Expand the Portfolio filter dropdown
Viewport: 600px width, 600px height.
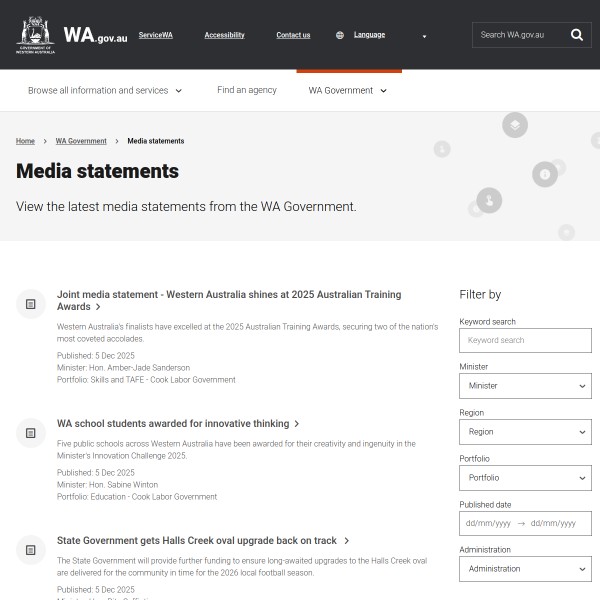[x=525, y=478]
